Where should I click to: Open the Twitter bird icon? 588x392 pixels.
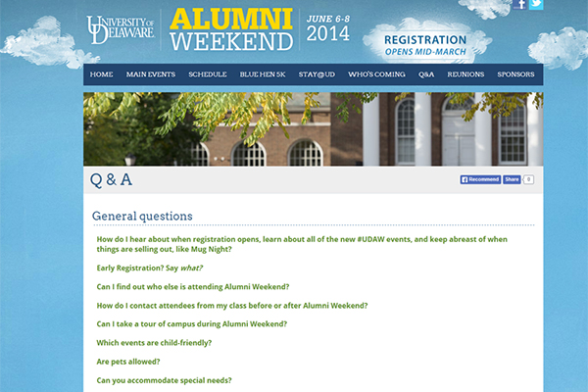(536, 5)
